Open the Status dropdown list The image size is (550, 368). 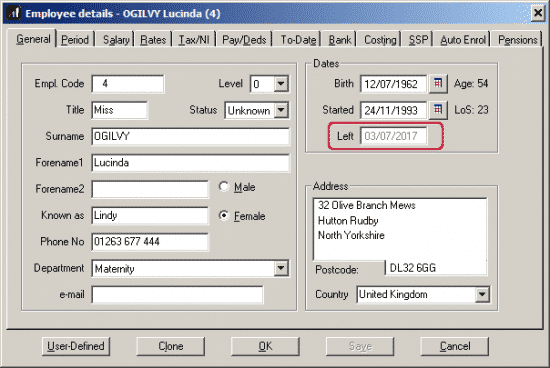[281, 111]
